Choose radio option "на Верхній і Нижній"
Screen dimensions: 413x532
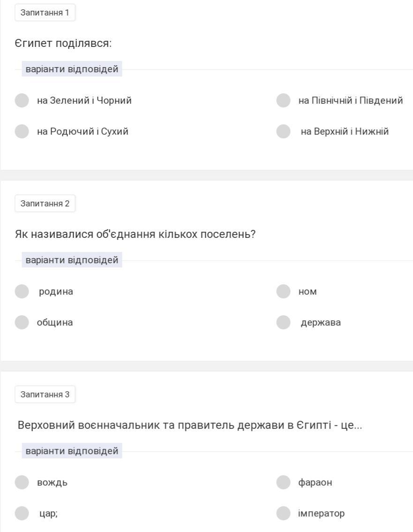(x=283, y=131)
